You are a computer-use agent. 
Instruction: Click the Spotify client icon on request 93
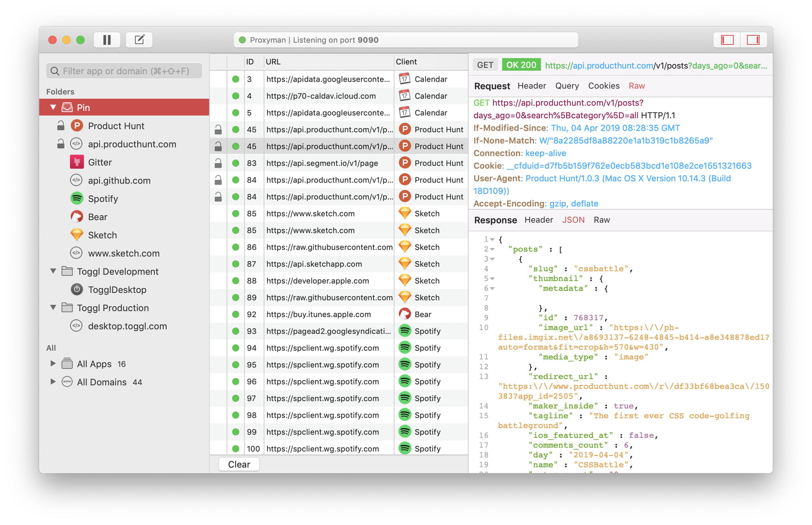tap(404, 331)
